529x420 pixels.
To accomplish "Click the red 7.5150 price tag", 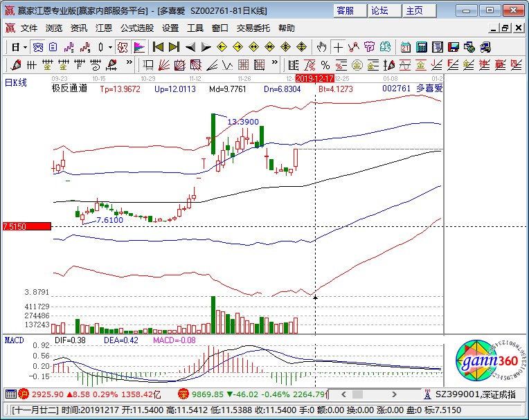I will (27, 226).
